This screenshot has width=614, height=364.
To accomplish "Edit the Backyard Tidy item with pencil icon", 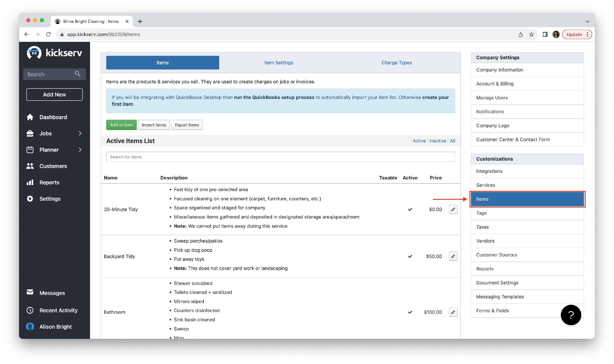I will point(453,256).
